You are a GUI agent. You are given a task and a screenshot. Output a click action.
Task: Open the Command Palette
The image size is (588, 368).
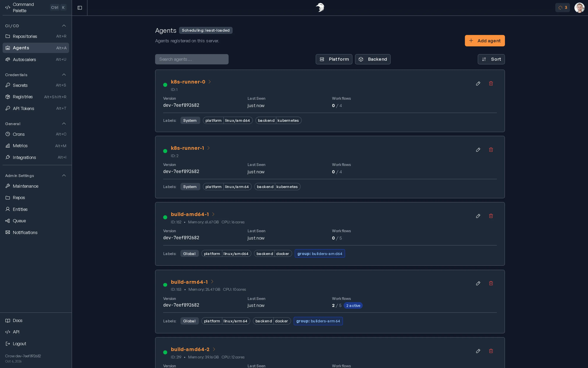pos(36,8)
